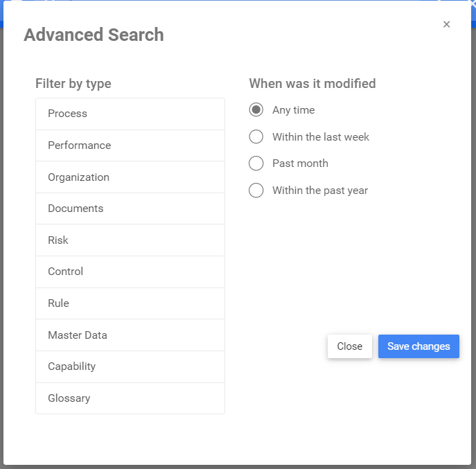
Task: Click the 'Within the last week' label text
Action: pyautogui.click(x=321, y=137)
